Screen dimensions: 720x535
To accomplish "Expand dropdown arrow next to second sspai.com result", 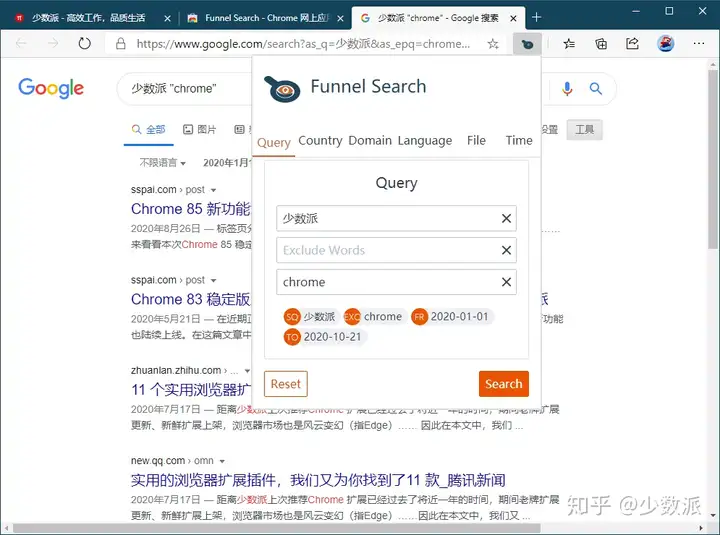I will (213, 281).
